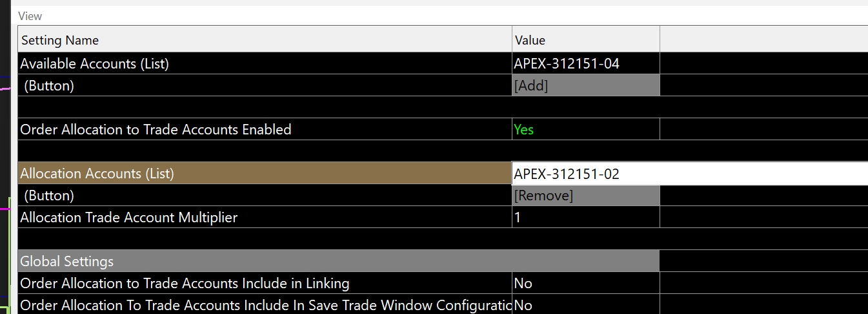Select Allocation Trade Account Multiplier label
The image size is (868, 314).
click(265, 217)
